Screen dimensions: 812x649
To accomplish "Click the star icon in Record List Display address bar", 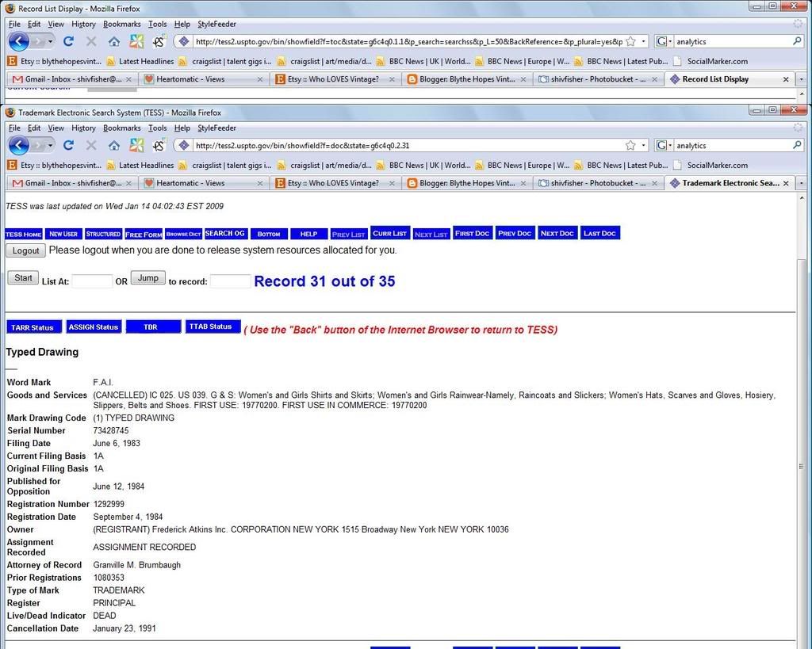I will (630, 41).
